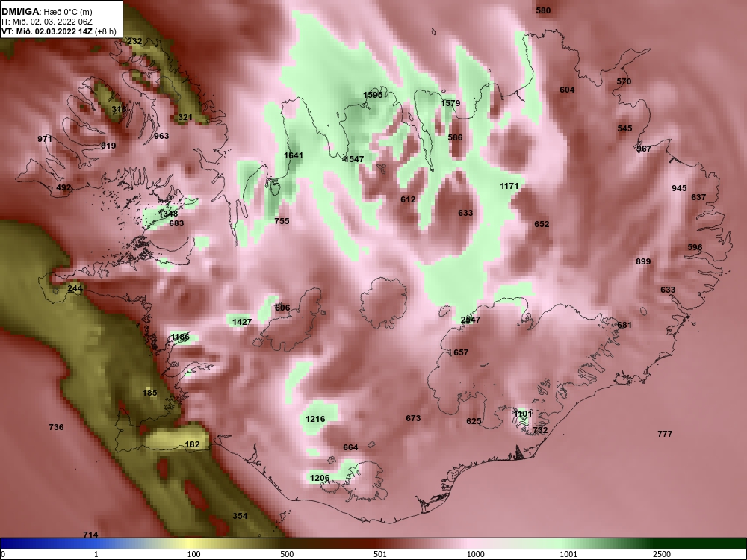The height and width of the screenshot is (560, 747).
Task: Click the 1186 value label
Action: [x=181, y=337]
